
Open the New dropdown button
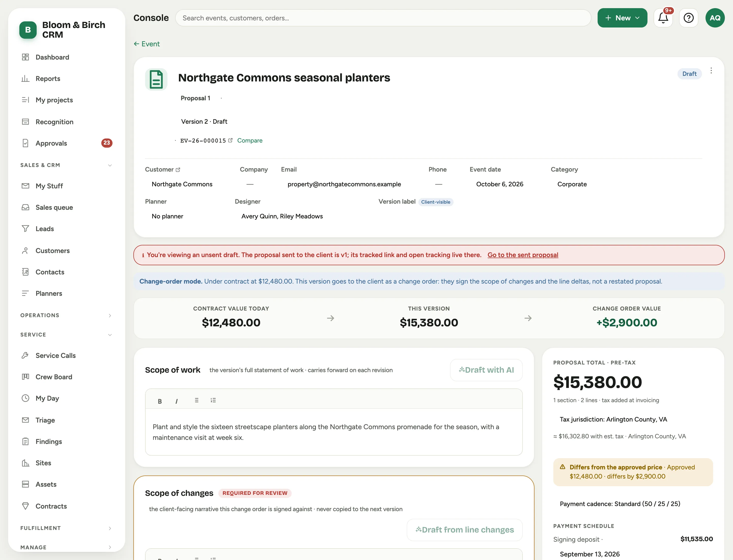pos(622,18)
